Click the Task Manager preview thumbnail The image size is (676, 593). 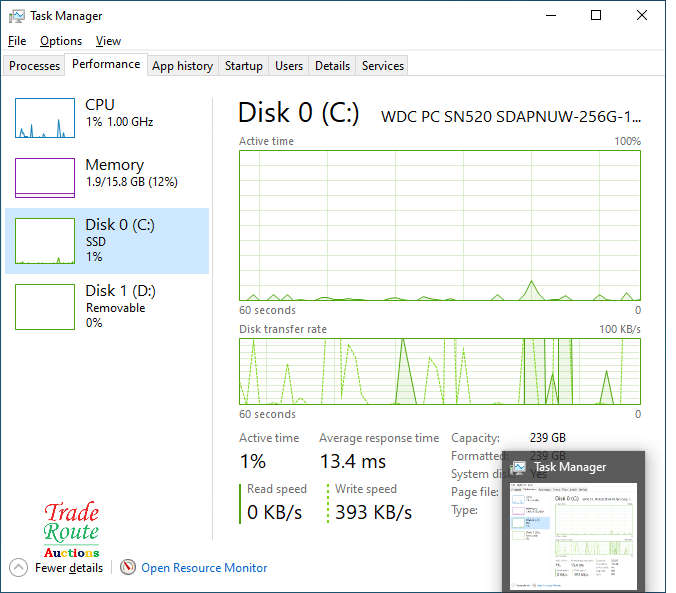pos(573,535)
